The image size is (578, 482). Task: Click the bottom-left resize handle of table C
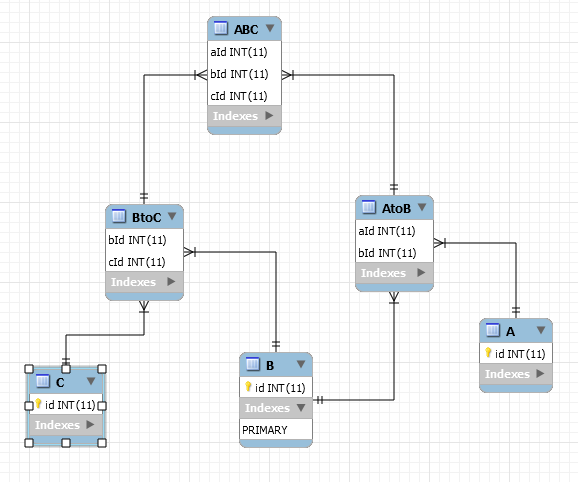[29, 443]
